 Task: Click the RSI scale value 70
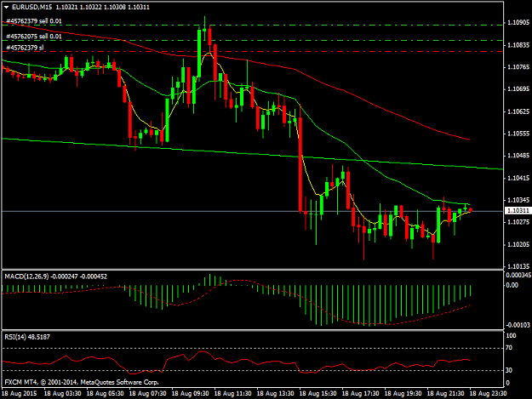tap(509, 347)
